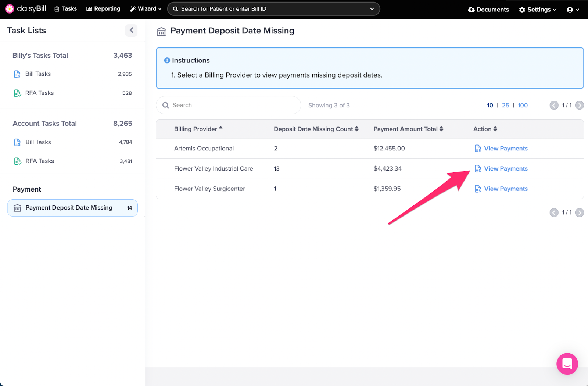Select Payment Deposit Date Missing in the sidebar
The image size is (588, 386).
(x=68, y=208)
